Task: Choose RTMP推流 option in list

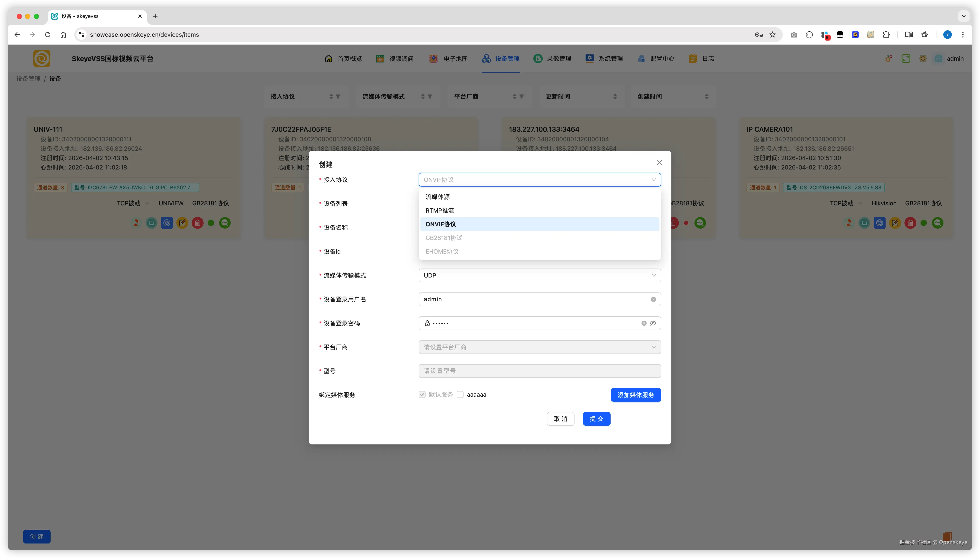Action: pyautogui.click(x=439, y=210)
